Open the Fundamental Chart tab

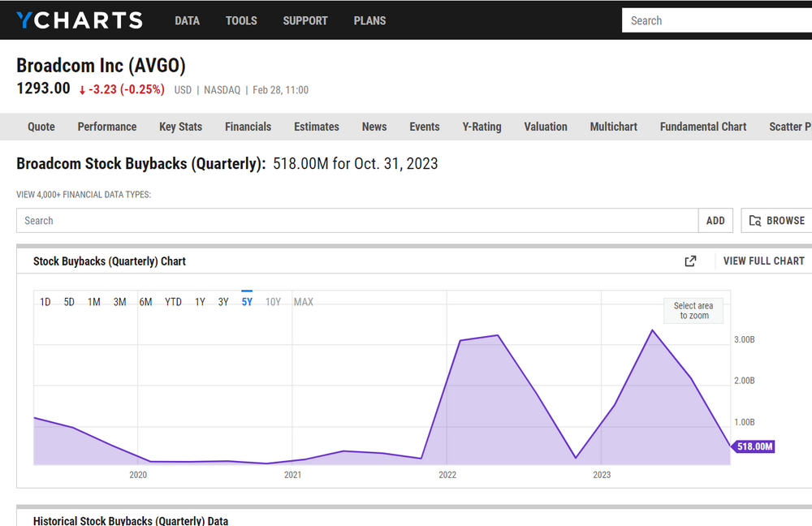[703, 127]
